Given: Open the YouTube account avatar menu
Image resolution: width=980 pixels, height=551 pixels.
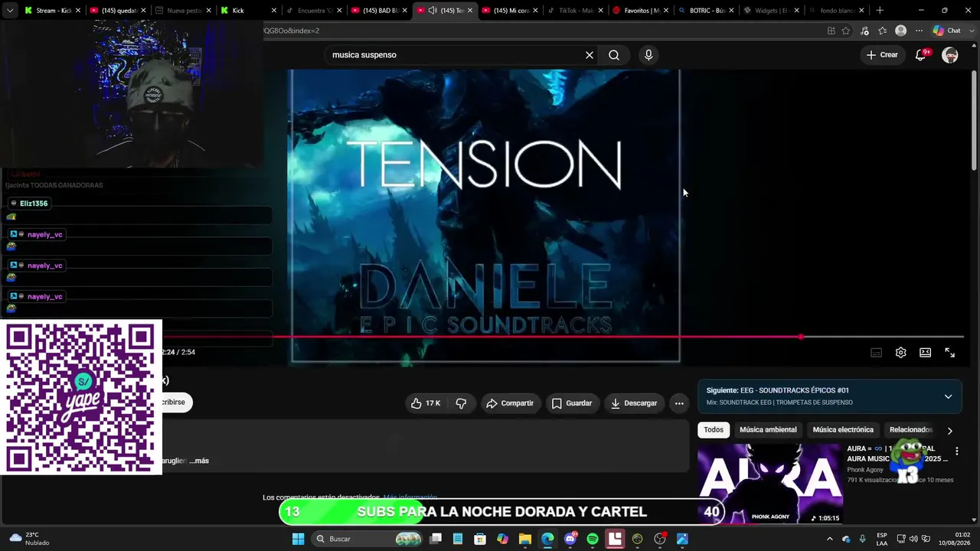Looking at the screenshot, I should [950, 55].
